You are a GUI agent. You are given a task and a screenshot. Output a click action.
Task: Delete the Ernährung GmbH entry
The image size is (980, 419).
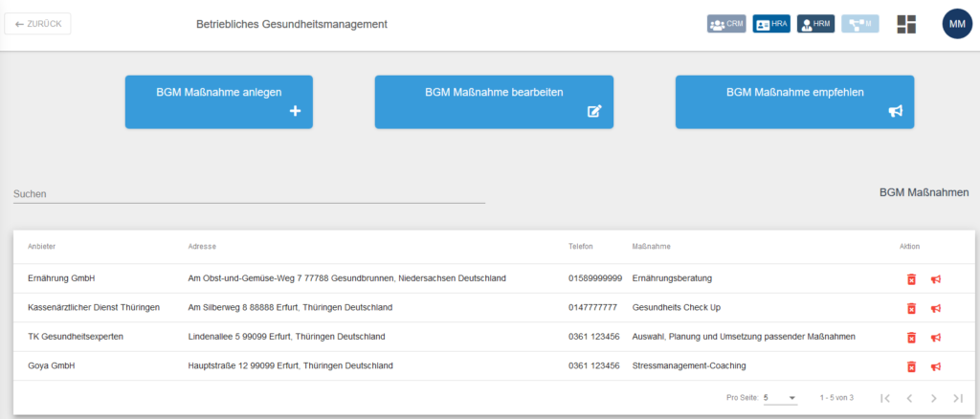point(911,279)
